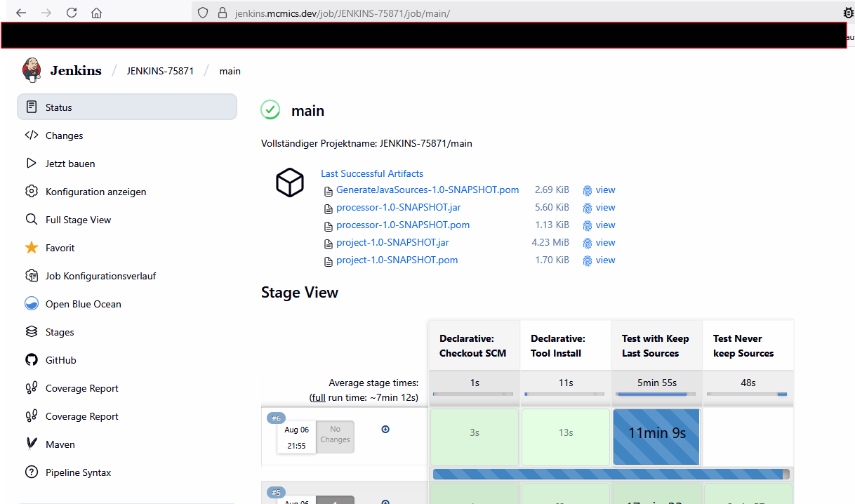This screenshot has width=855, height=504.
Task: Download processor-1.0-SNAPSHOT.pom
Action: 403,225
